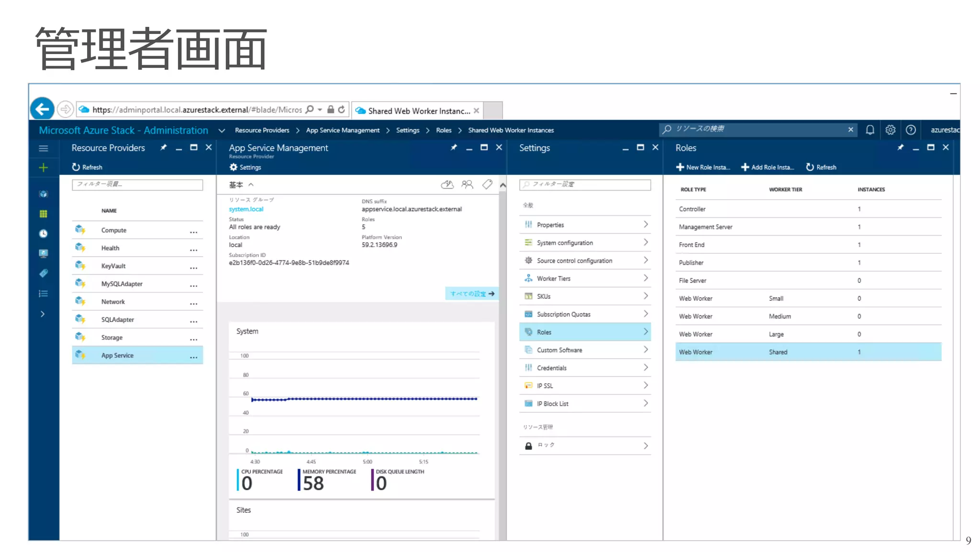Click the browser back arrow button
Image resolution: width=980 pixels, height=552 pixels.
click(x=42, y=110)
